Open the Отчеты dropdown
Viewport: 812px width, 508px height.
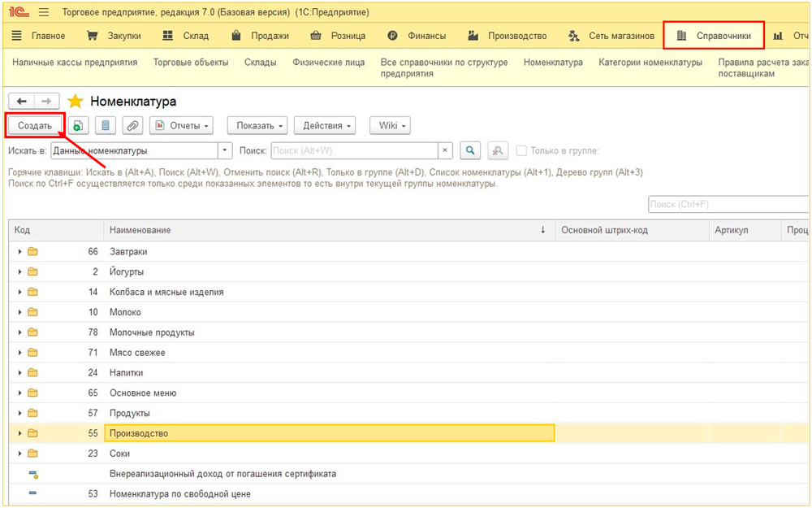tap(182, 126)
